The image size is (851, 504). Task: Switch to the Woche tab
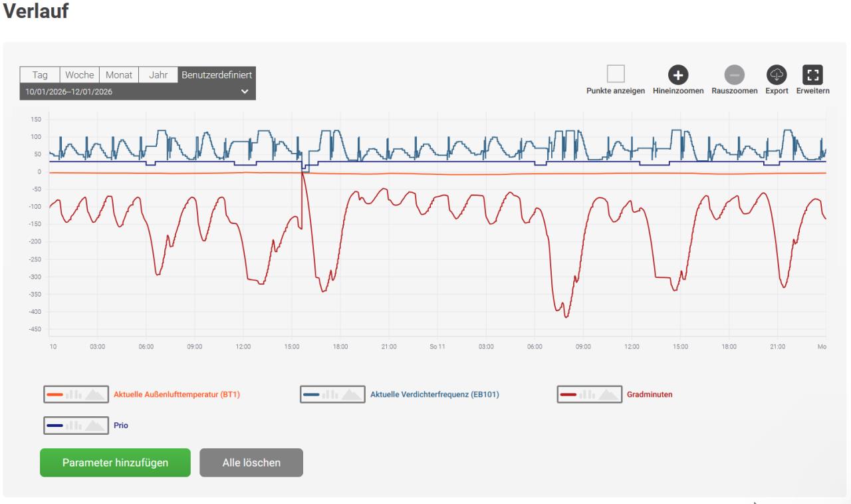tap(79, 75)
